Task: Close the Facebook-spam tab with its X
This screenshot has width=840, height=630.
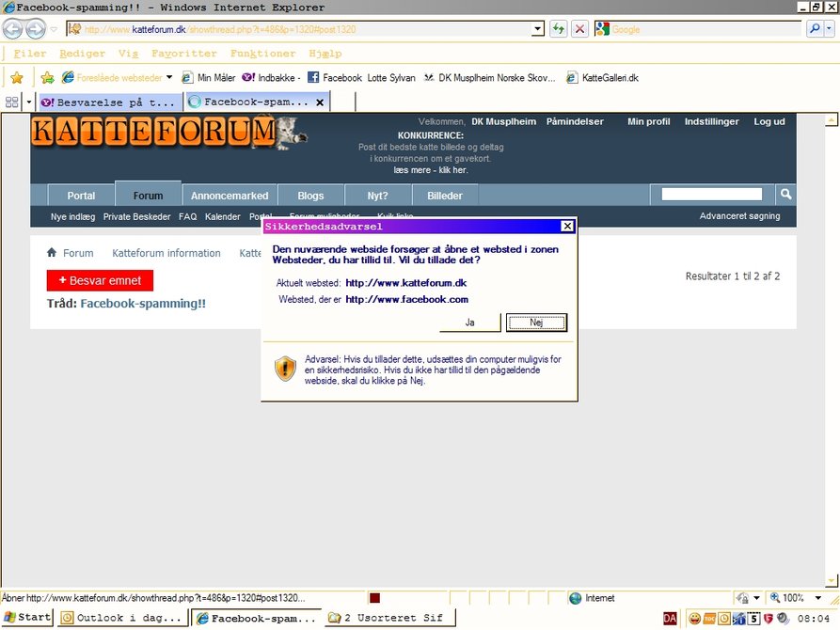Action: pyautogui.click(x=320, y=102)
